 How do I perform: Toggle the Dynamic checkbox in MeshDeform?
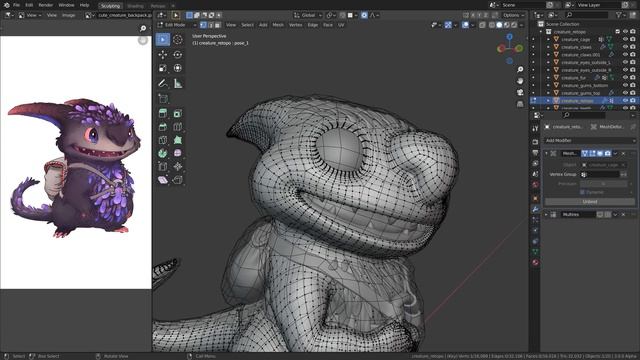582,192
